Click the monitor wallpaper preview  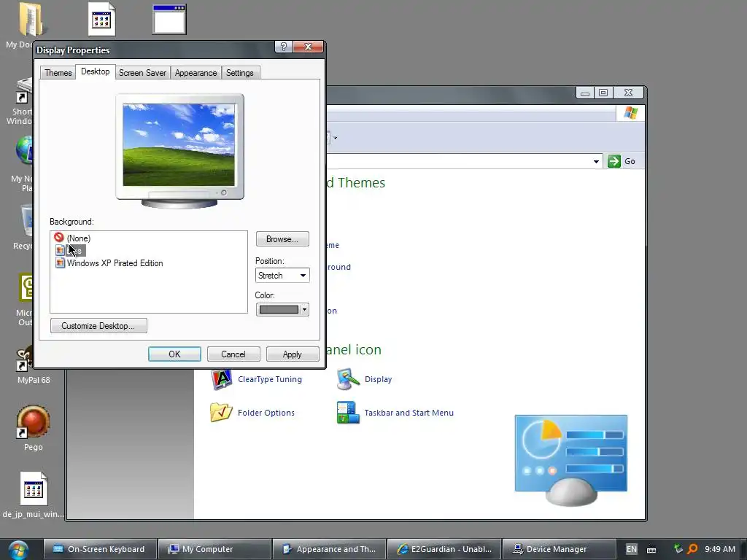(179, 145)
